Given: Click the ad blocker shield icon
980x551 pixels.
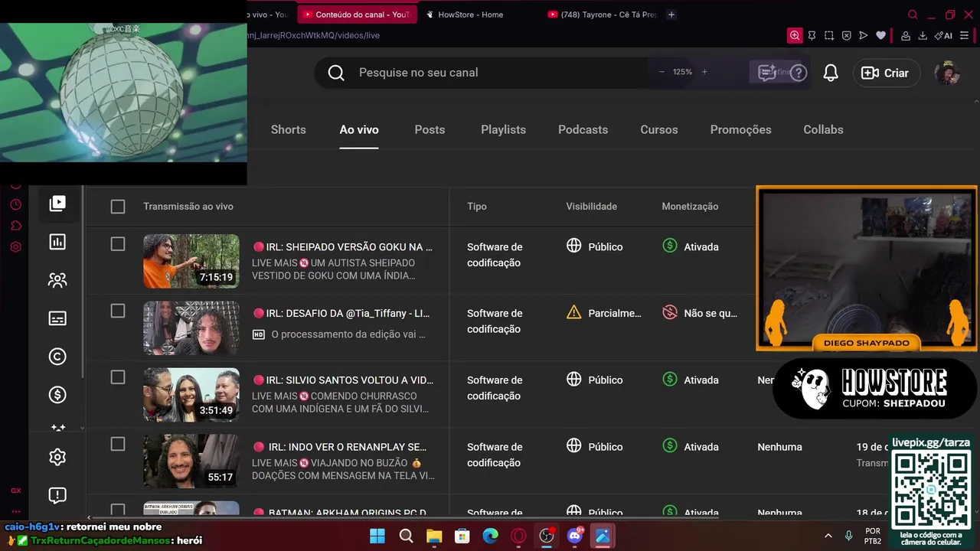Looking at the screenshot, I should (847, 35).
